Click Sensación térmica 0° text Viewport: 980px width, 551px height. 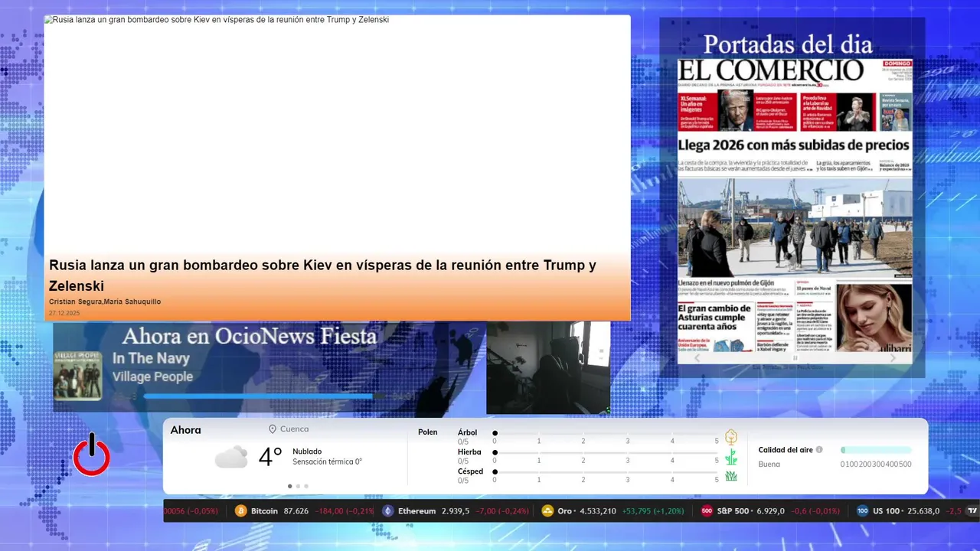(327, 461)
